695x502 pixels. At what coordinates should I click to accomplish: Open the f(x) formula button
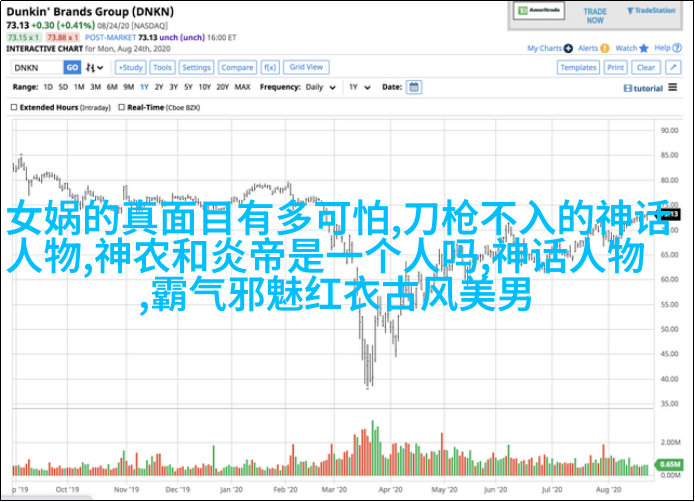(270, 68)
